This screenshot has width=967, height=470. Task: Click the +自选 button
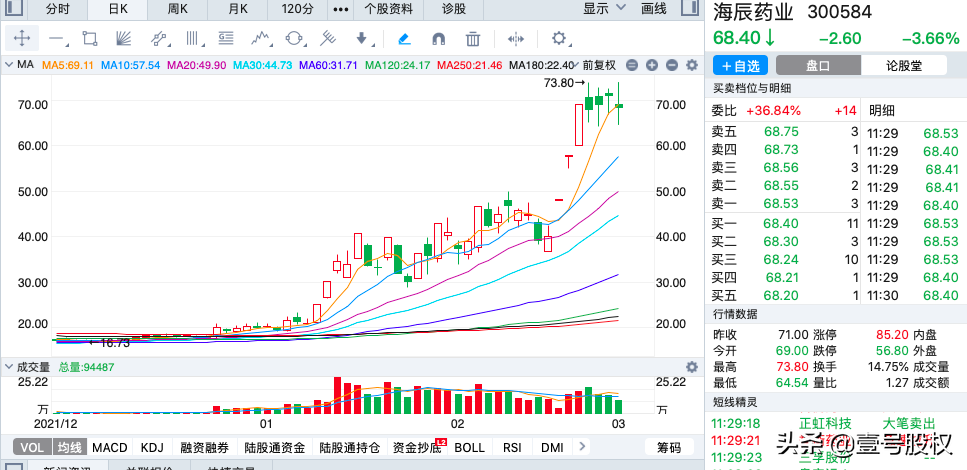[739, 65]
